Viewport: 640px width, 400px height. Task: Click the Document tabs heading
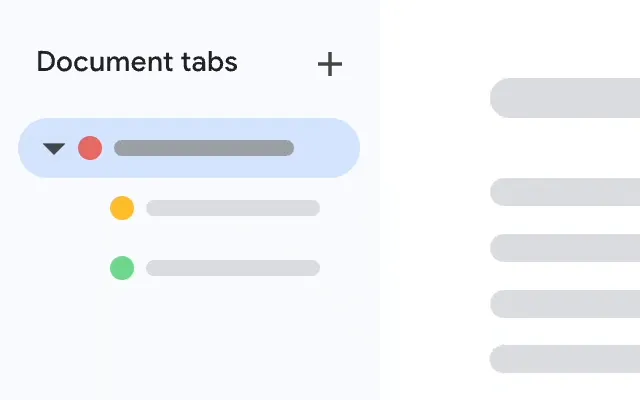point(137,62)
